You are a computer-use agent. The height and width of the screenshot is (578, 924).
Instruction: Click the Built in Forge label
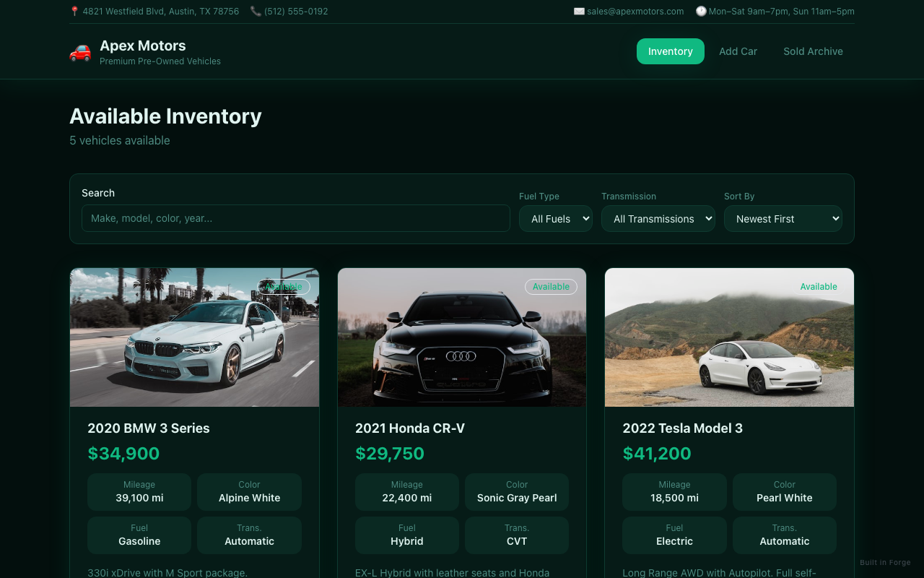click(x=885, y=563)
